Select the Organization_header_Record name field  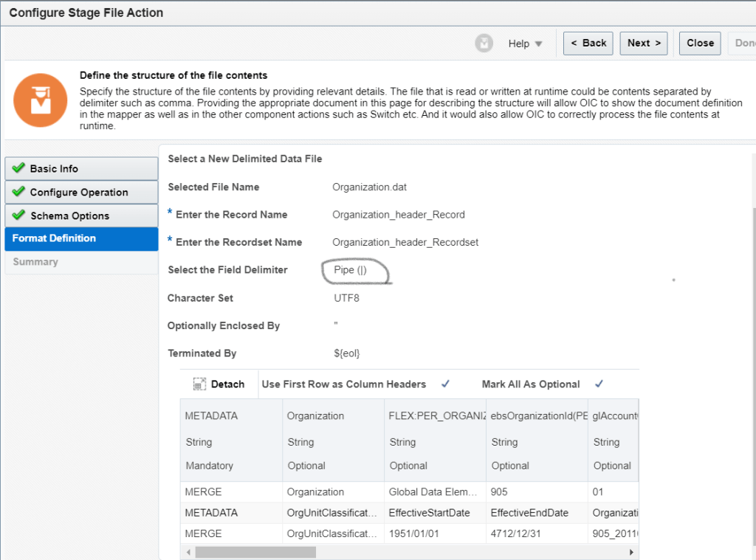[x=399, y=215]
